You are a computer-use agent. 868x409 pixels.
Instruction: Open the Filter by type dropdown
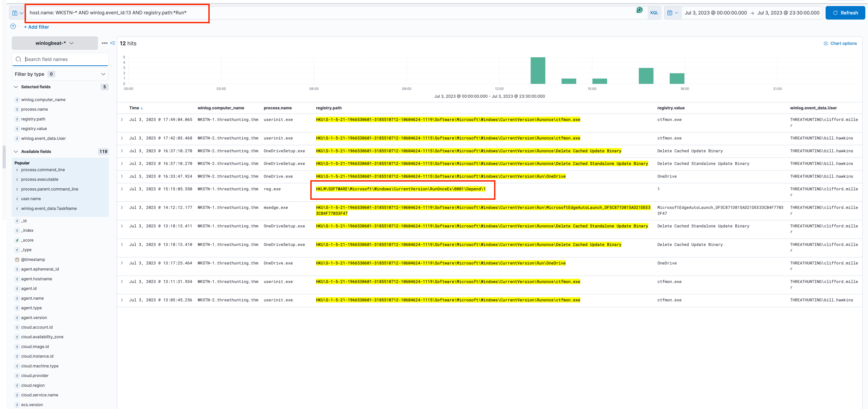click(x=60, y=74)
